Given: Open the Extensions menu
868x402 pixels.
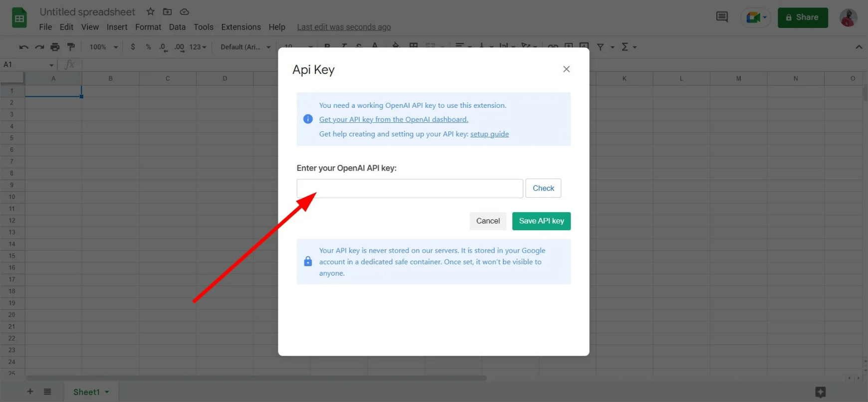Looking at the screenshot, I should pyautogui.click(x=241, y=27).
